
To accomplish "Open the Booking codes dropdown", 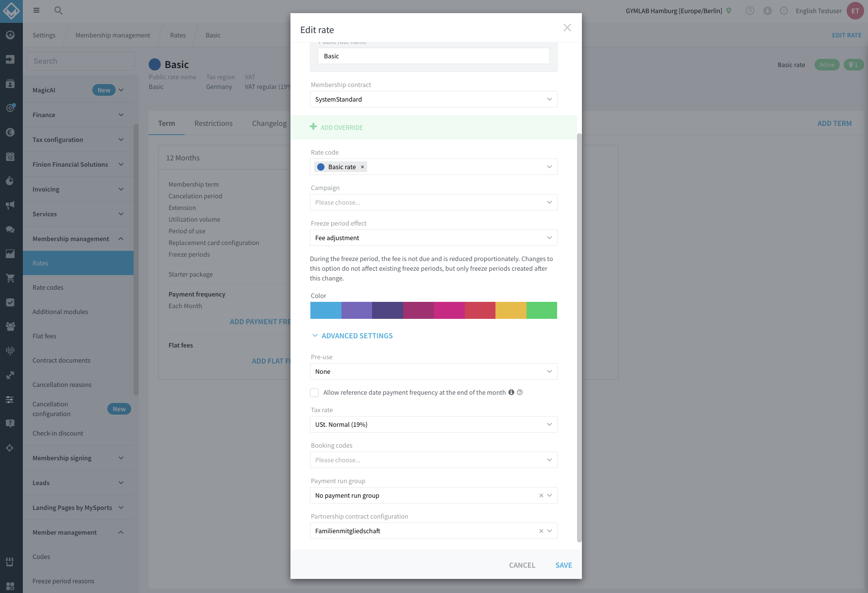I will coord(433,460).
